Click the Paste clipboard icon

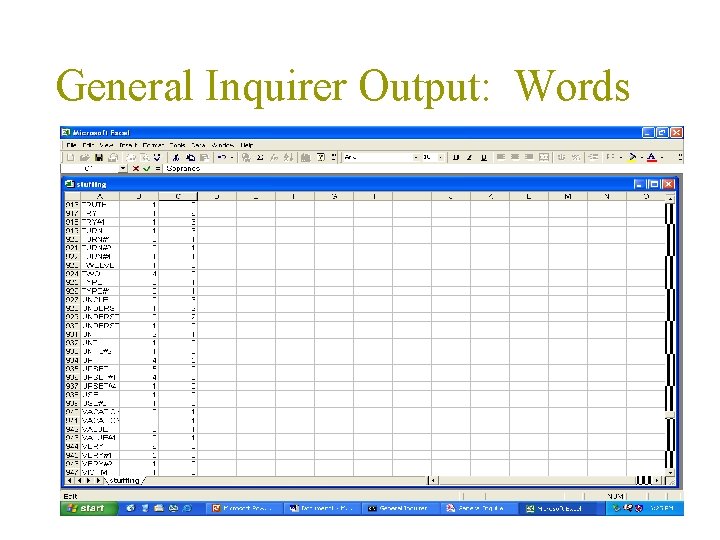[204, 158]
